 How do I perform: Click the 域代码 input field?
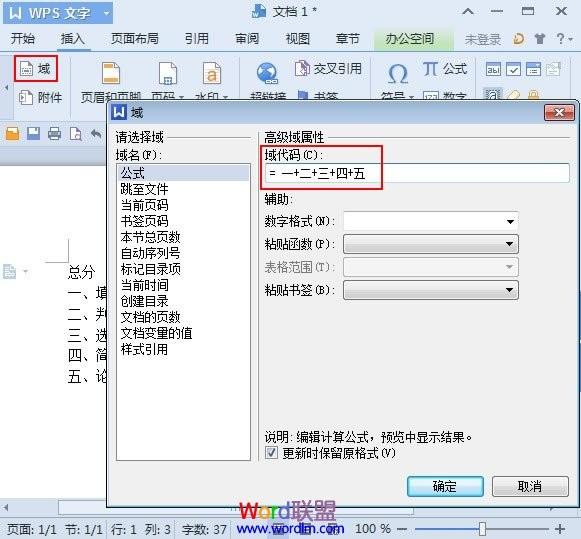[x=417, y=173]
